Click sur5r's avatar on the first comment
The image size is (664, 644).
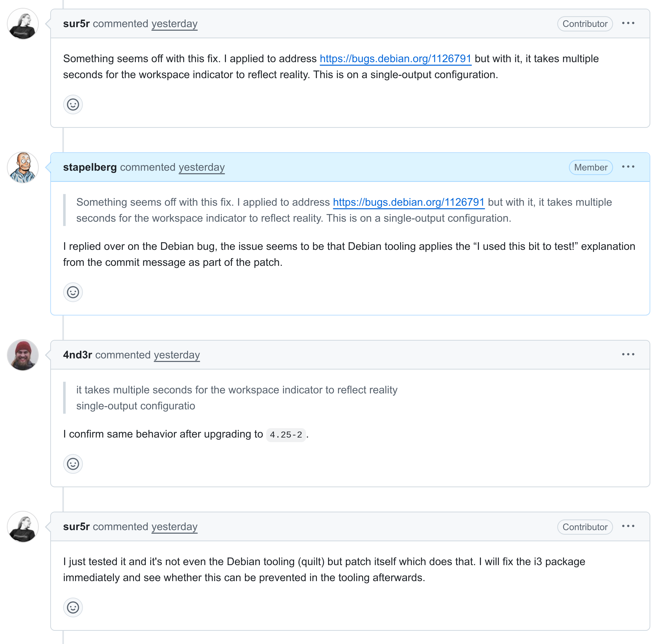[x=23, y=24]
